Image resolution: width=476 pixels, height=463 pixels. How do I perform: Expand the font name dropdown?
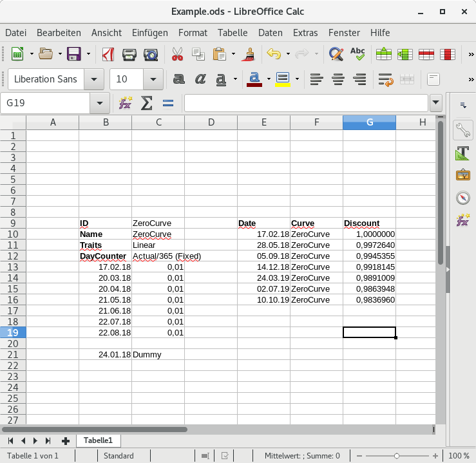(94, 79)
